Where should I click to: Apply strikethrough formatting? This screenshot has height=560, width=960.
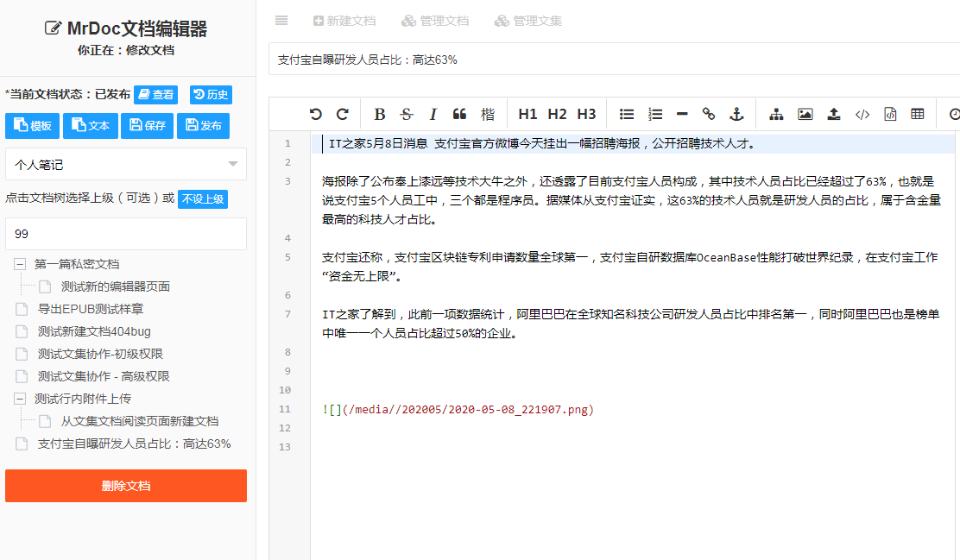[407, 114]
